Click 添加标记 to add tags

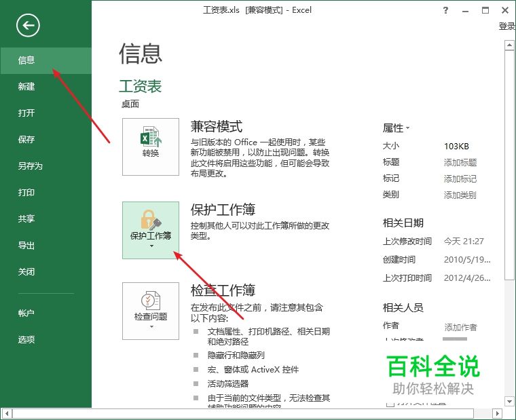[460, 179]
